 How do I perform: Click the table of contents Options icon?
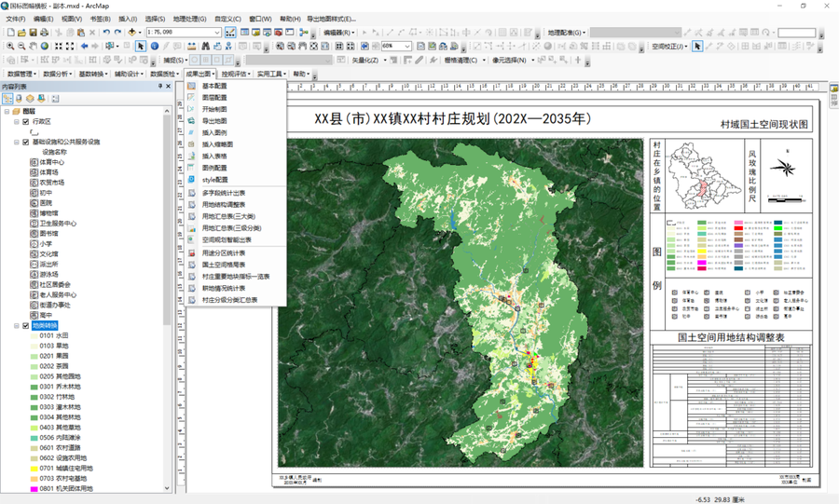click(55, 99)
